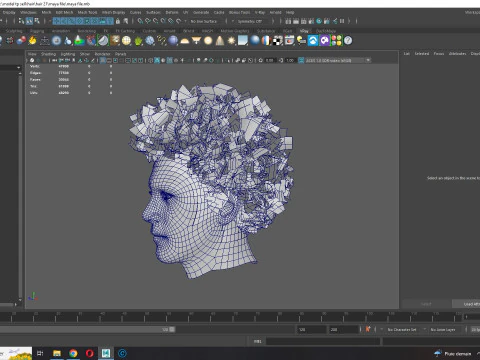The height and width of the screenshot is (360, 480).
Task: Click the MEL script language toggle
Action: click(258, 341)
